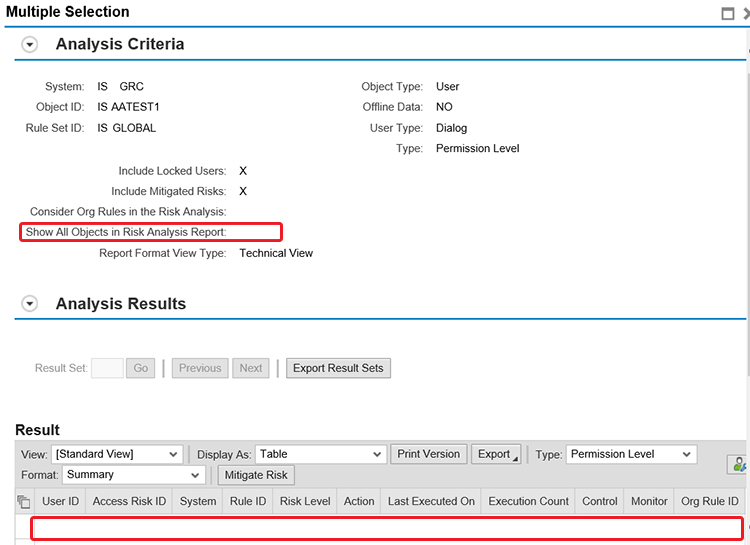
Task: Open the Export menu button
Action: coord(496,454)
